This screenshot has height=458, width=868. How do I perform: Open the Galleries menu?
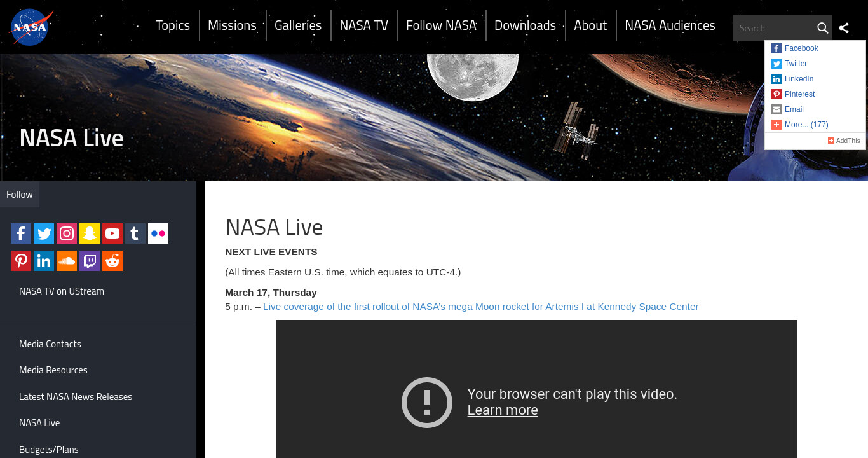(x=298, y=25)
